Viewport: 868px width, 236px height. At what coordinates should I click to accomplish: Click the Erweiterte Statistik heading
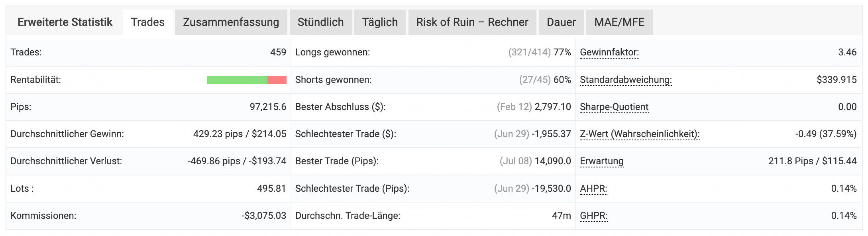65,22
